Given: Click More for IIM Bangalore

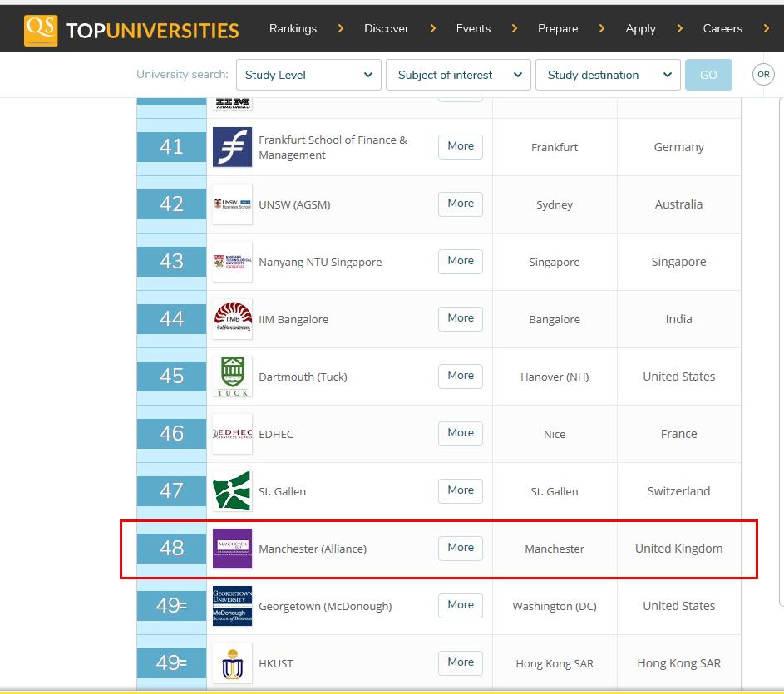Looking at the screenshot, I should 461,318.
